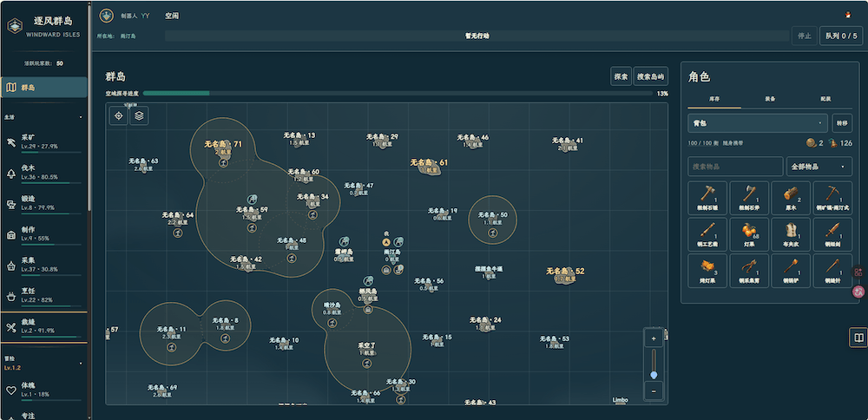This screenshot has height=420, width=868.
Task: Open the 裁缝 tailoring skill
Action: pos(43,326)
